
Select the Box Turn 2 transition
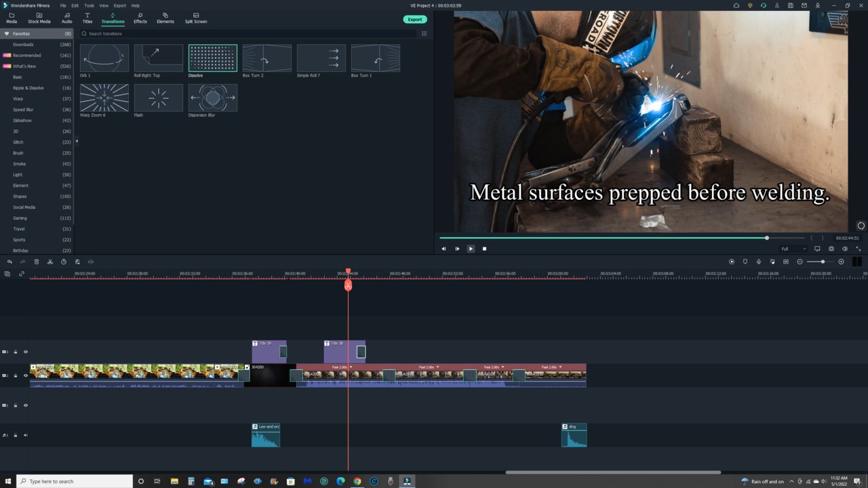point(267,58)
